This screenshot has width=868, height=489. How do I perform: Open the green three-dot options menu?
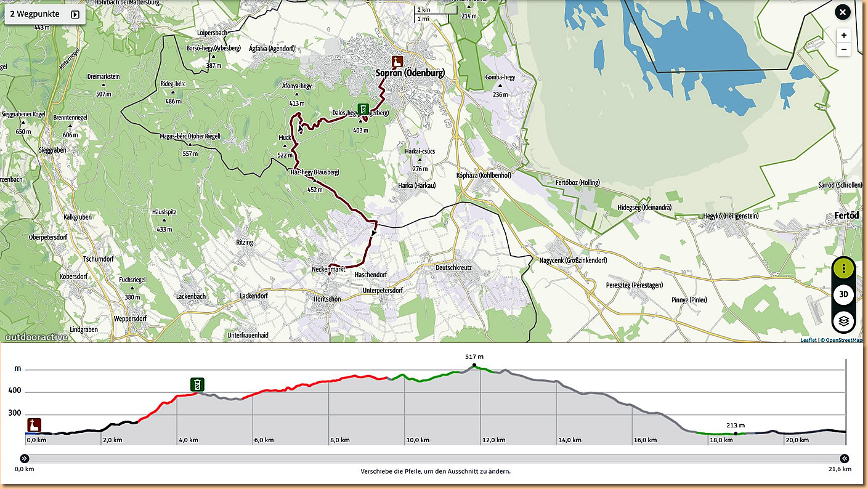point(843,269)
